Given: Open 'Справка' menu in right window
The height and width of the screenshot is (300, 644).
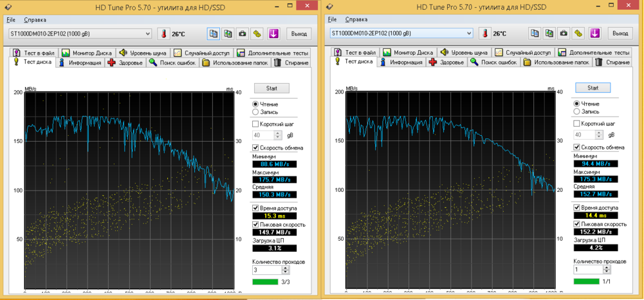Looking at the screenshot, I should point(356,20).
